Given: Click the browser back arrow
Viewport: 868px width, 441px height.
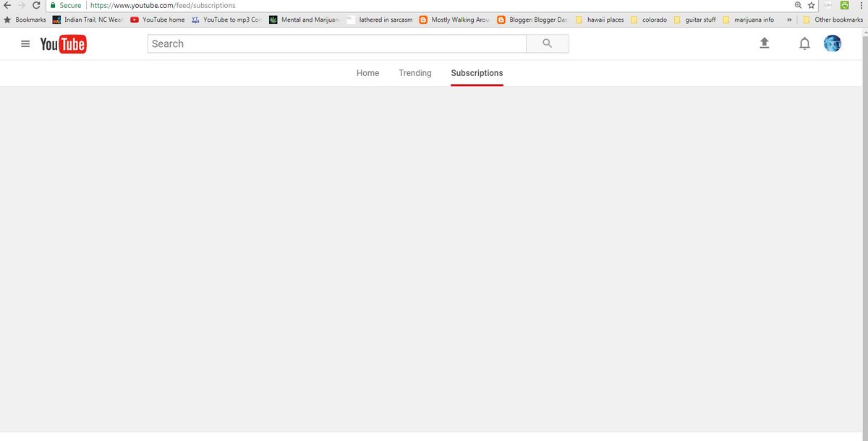Looking at the screenshot, I should point(7,5).
